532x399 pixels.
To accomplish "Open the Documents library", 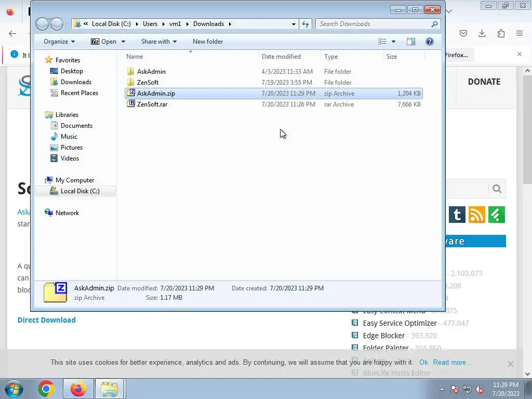I will coord(76,126).
